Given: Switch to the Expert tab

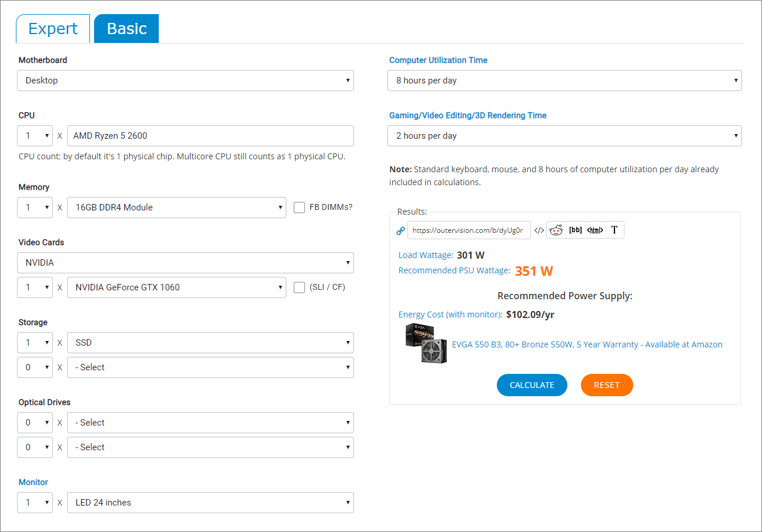Looking at the screenshot, I should 53,29.
